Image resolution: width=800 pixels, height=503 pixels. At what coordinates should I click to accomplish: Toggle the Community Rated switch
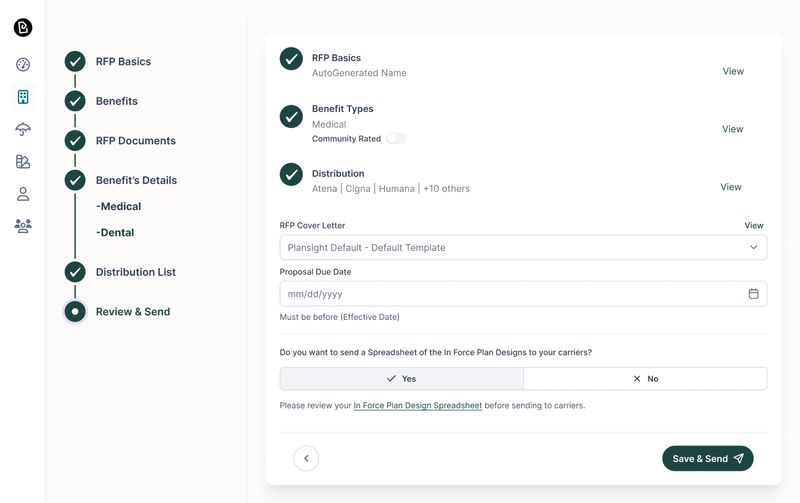pyautogui.click(x=396, y=139)
